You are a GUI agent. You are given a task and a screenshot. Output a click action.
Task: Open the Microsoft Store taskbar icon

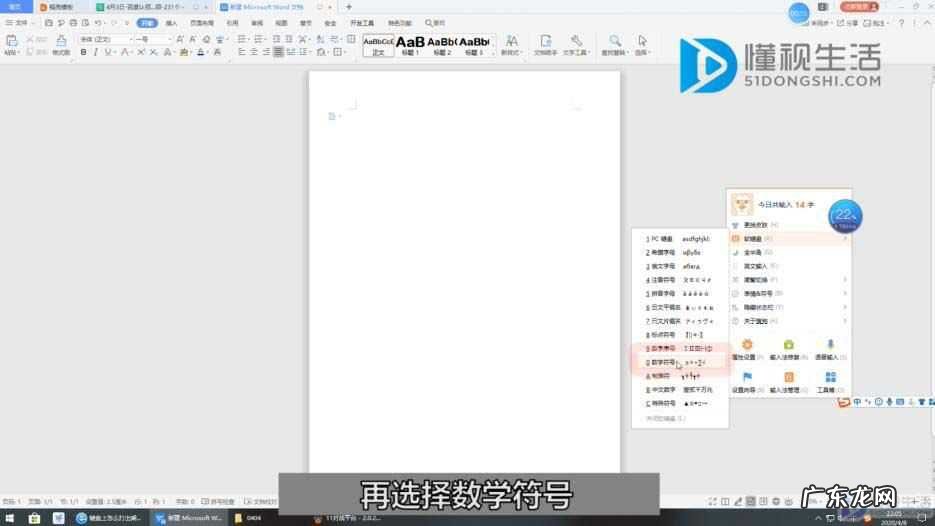(x=34, y=518)
